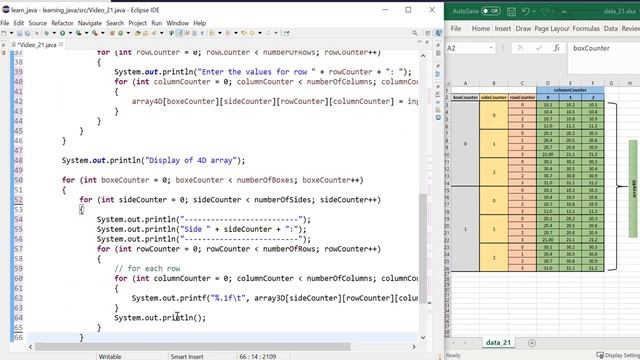Expand the Excel Name Box dropdown
Screen dimensions: 640x360
pos(491,48)
